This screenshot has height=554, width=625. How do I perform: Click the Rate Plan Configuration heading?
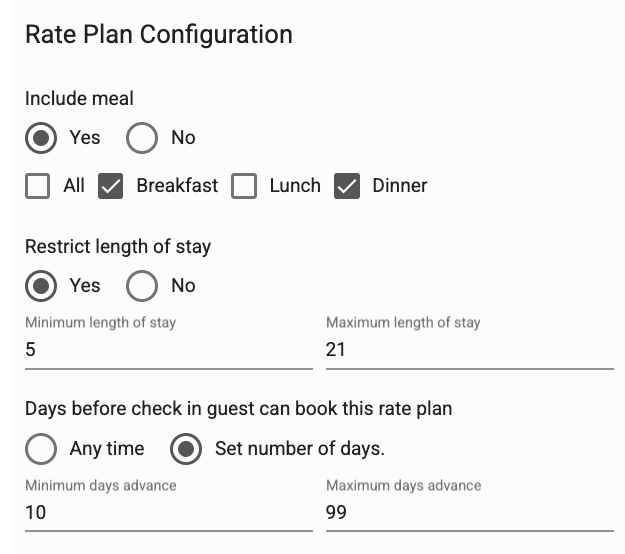click(x=158, y=34)
